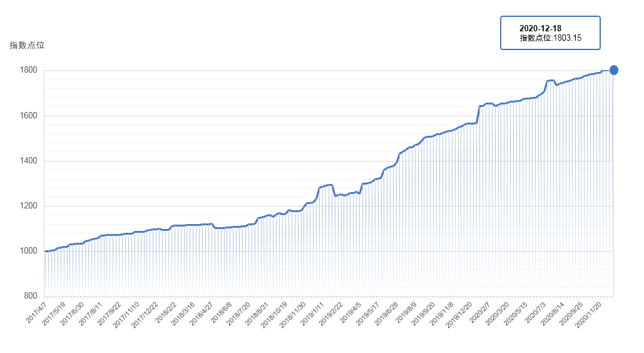Click x-axis date 2018/4/27
644x353 pixels.
point(202,314)
